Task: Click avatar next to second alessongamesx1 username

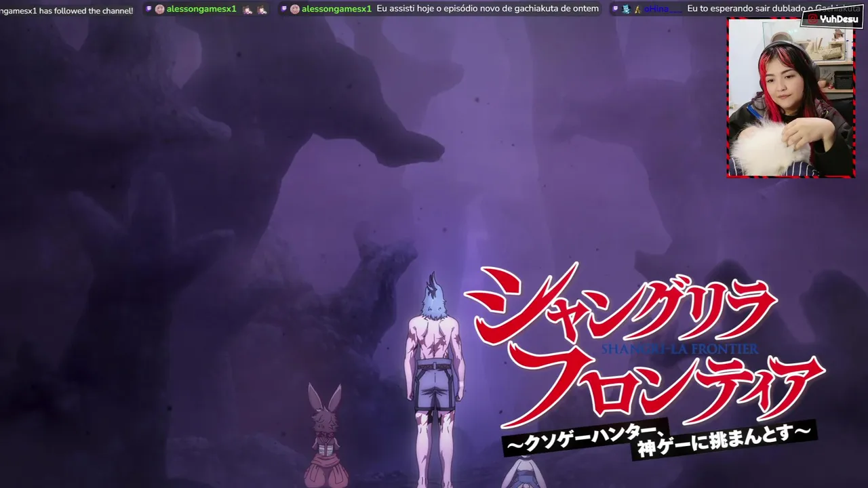Action: point(295,9)
